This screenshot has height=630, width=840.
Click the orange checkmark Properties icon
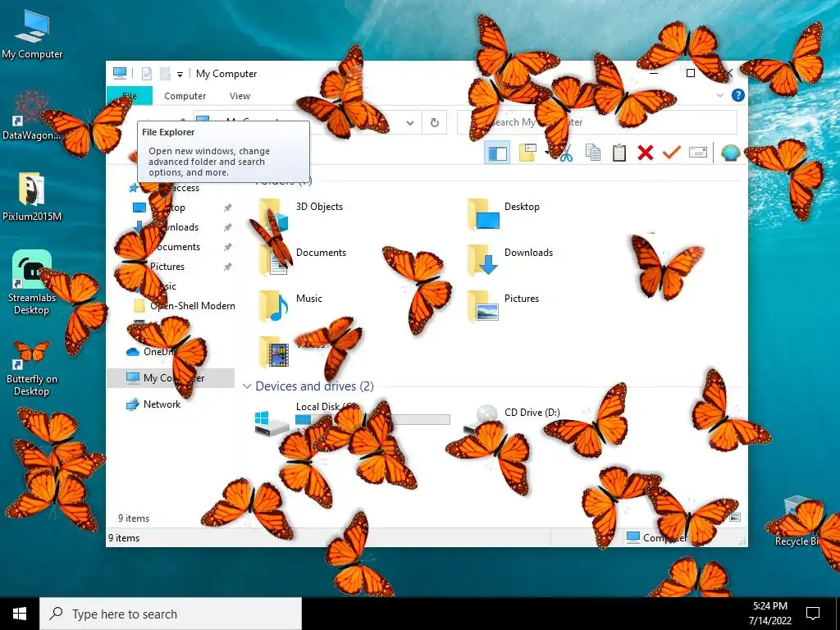pyautogui.click(x=671, y=153)
